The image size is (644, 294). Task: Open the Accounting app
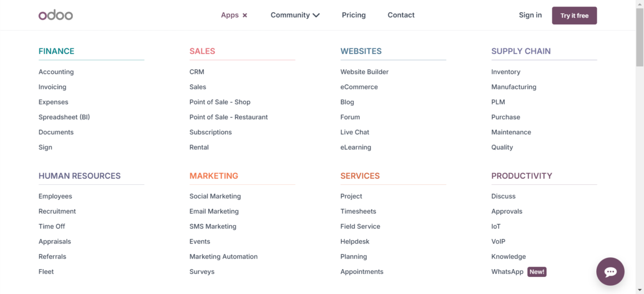pos(56,72)
